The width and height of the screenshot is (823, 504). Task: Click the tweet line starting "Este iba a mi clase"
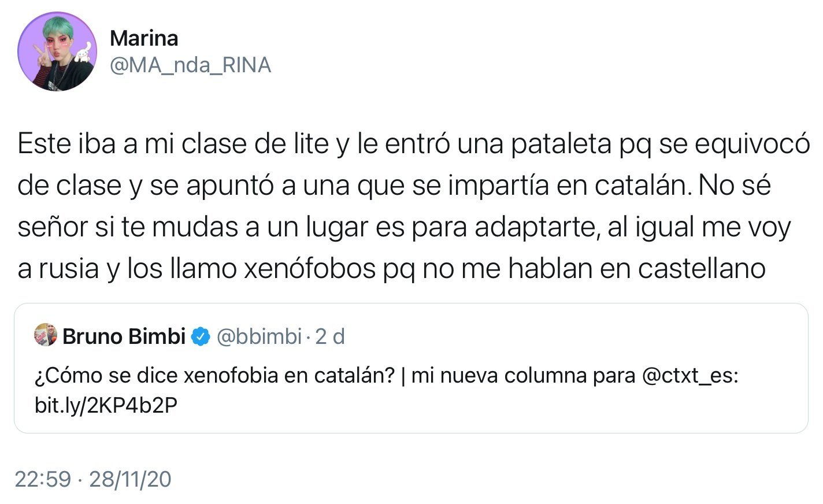[413, 144]
